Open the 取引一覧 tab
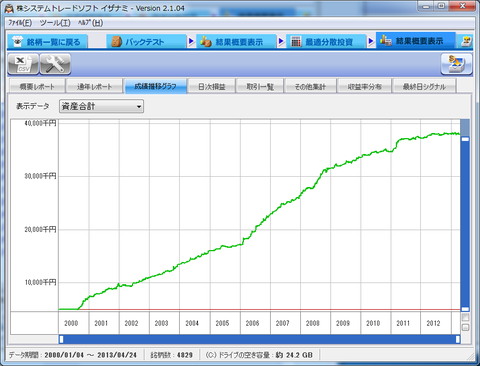480x366 pixels. click(x=260, y=86)
